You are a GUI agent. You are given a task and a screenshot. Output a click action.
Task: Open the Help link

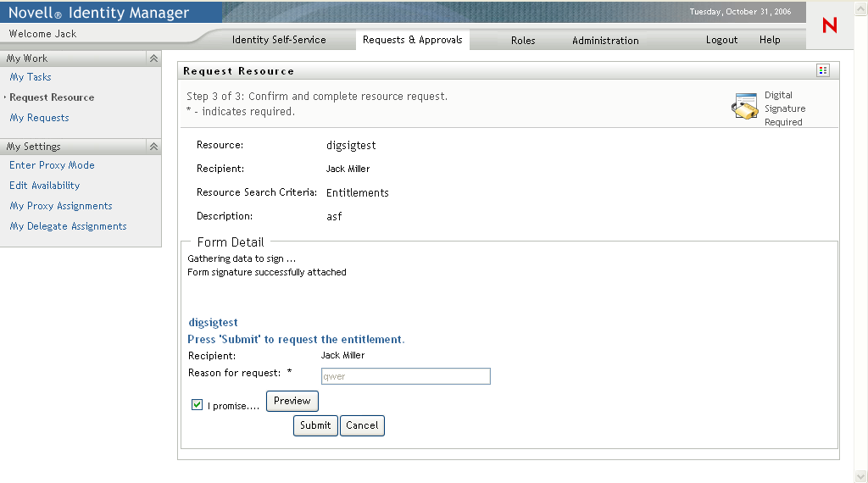770,40
